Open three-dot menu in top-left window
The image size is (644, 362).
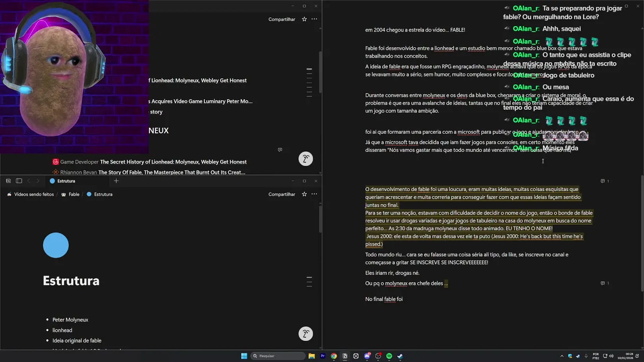tap(314, 19)
